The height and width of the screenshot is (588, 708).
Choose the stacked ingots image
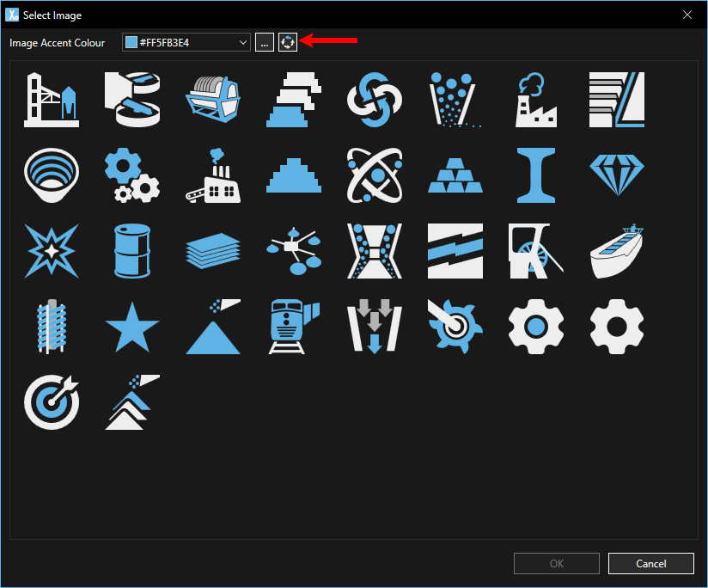[x=455, y=175]
